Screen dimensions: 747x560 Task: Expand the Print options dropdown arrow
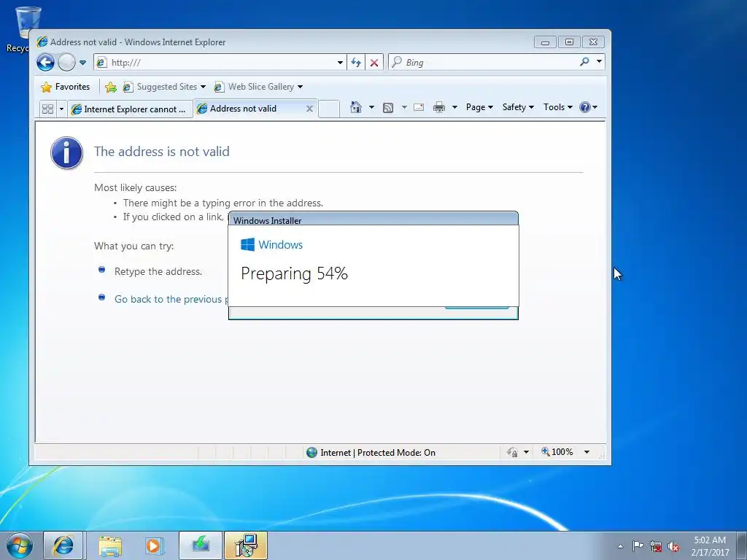click(x=454, y=107)
